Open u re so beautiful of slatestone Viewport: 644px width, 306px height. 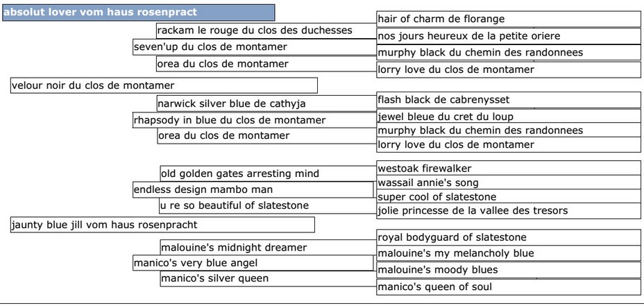(x=268, y=205)
